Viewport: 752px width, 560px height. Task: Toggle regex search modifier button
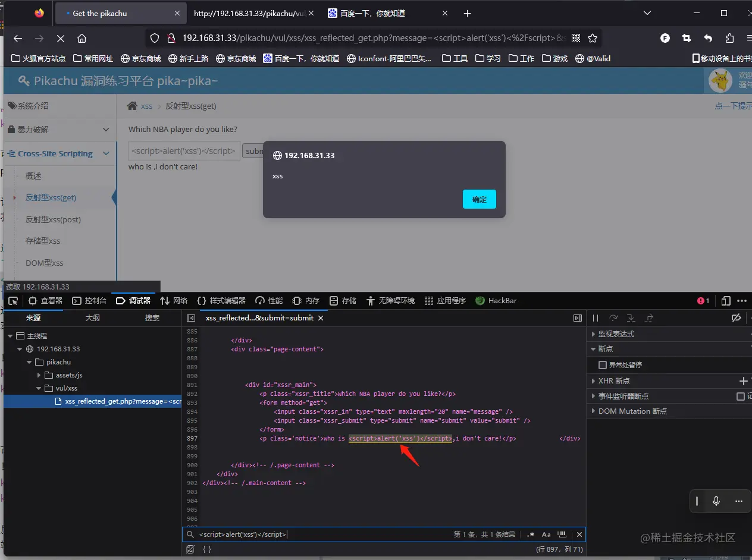point(530,534)
